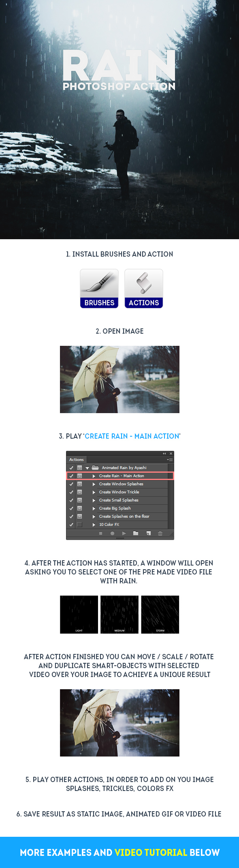The height and width of the screenshot is (868, 239).
Task: Click the rainy result photo after step 4
Action: tap(119, 722)
